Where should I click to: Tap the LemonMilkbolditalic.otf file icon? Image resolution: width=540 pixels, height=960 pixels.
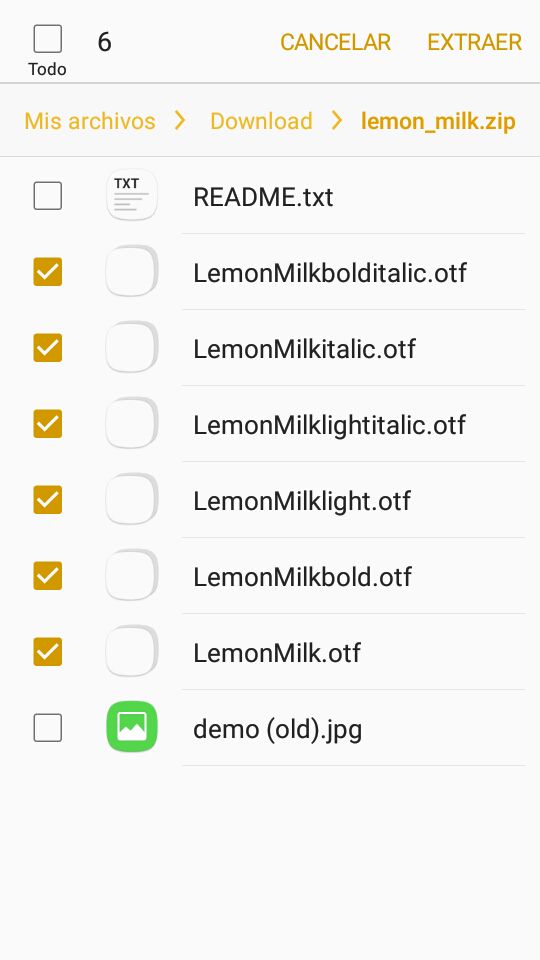coord(132,271)
